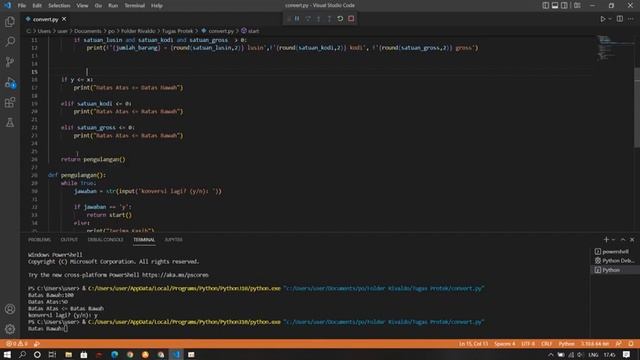Click debug Step Over button
Image resolution: width=640 pixels, height=360 pixels.
[308, 19]
